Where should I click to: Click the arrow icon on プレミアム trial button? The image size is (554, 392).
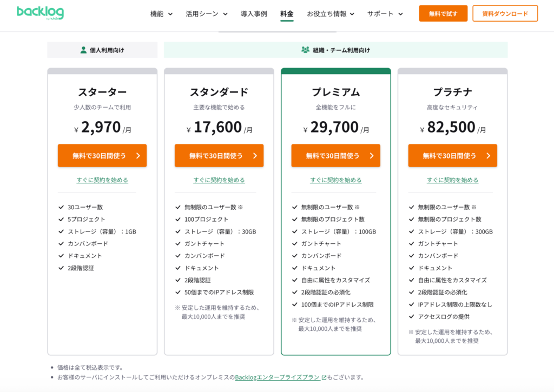point(372,156)
